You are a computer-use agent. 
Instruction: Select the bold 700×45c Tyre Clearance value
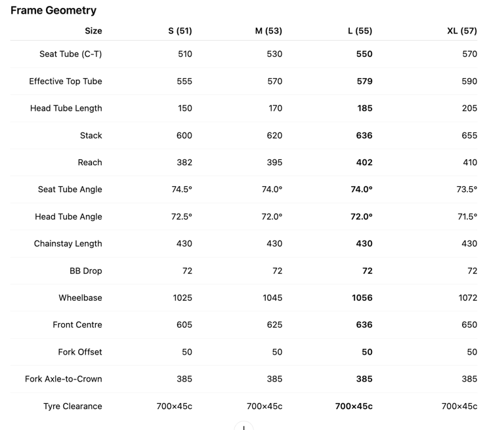pyautogui.click(x=354, y=406)
